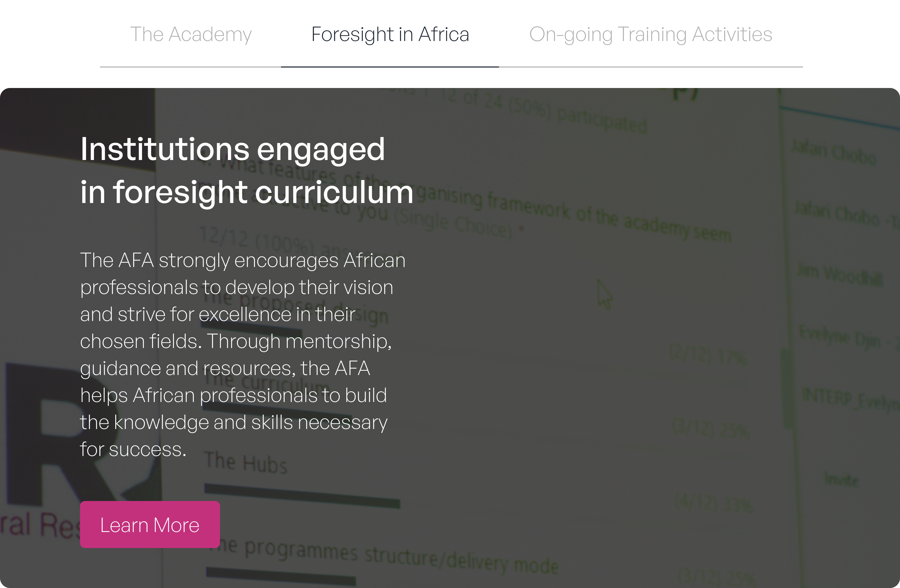Select On-going Training Activities tab

(x=650, y=35)
